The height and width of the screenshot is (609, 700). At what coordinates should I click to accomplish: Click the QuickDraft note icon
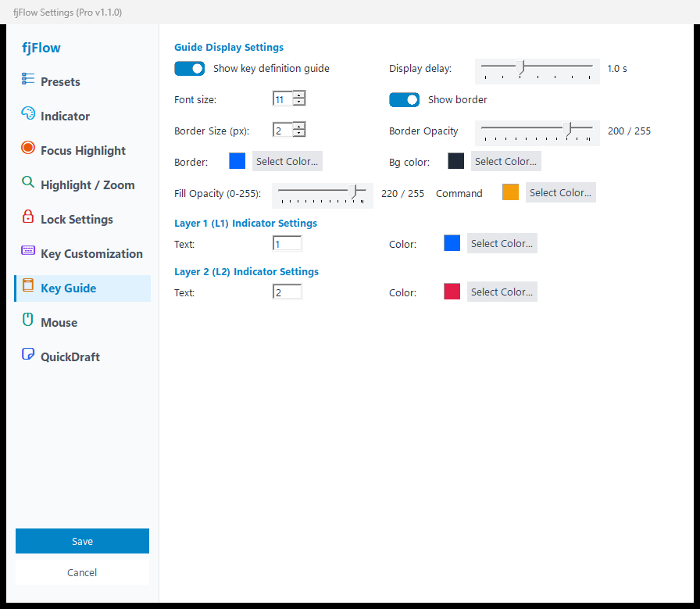pos(27,354)
